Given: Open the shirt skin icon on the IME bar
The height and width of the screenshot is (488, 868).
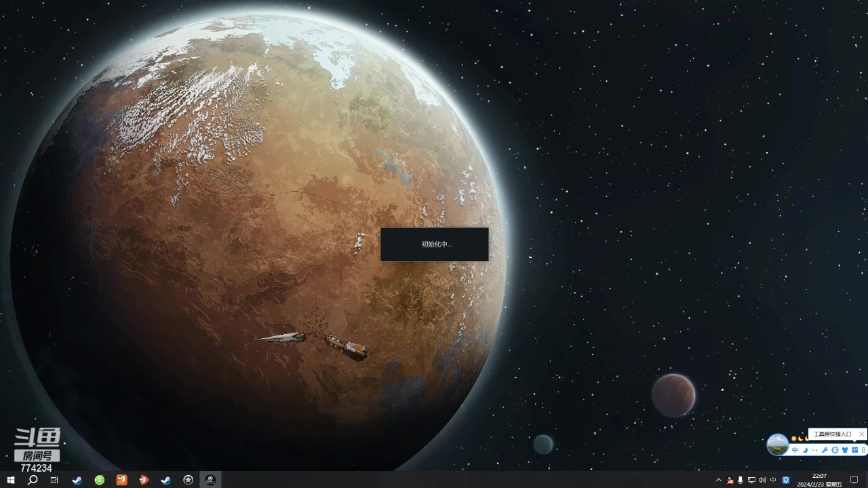Looking at the screenshot, I should point(845,450).
